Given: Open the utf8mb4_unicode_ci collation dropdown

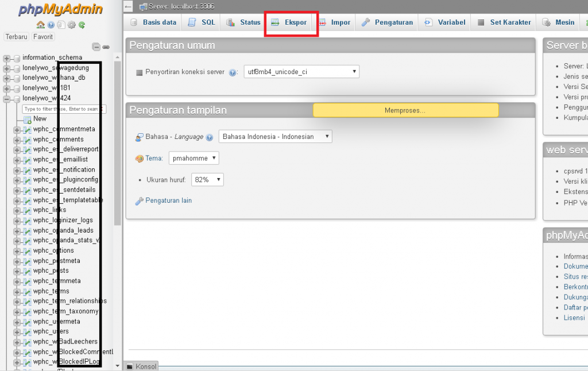Looking at the screenshot, I should point(300,71).
